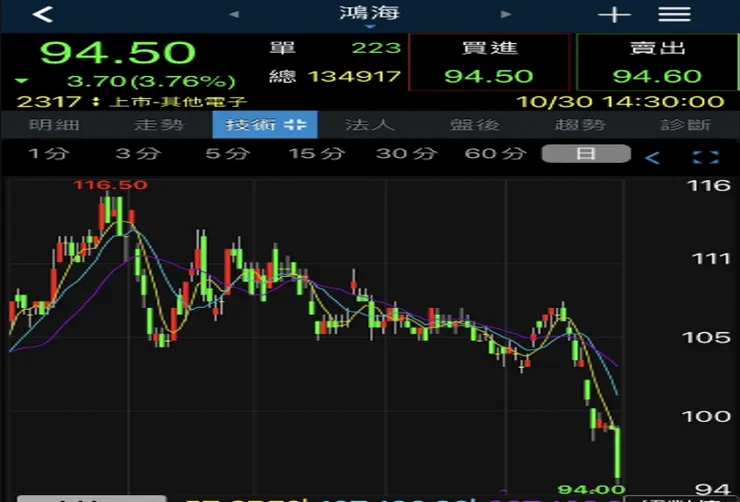Select the 1分 interval
Screen dimensions: 740x502
pos(49,153)
